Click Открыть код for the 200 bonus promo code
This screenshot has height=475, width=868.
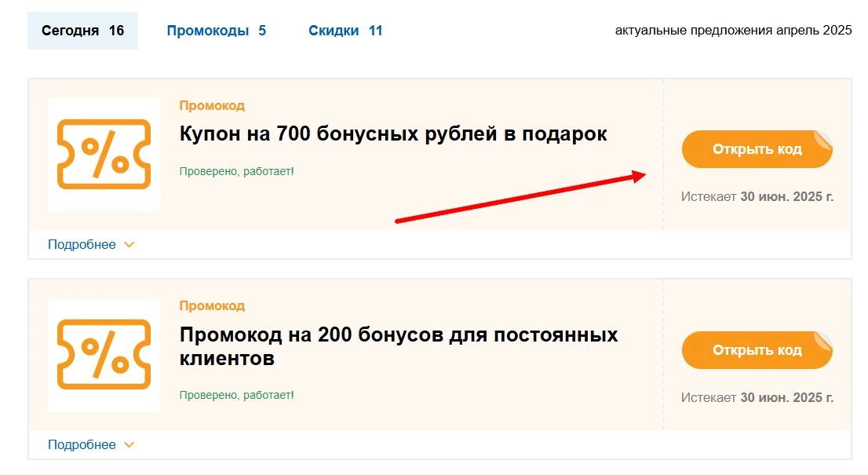click(757, 349)
